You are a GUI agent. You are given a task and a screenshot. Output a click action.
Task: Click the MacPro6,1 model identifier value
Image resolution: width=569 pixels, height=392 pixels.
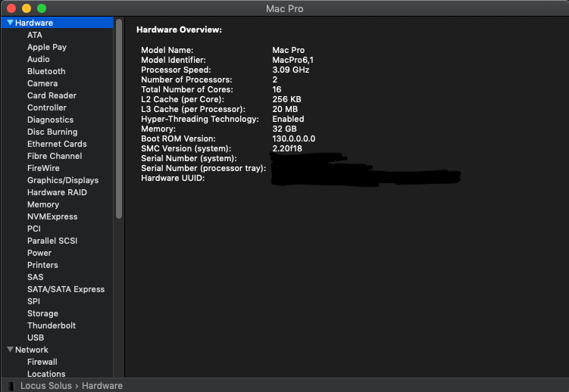click(293, 60)
